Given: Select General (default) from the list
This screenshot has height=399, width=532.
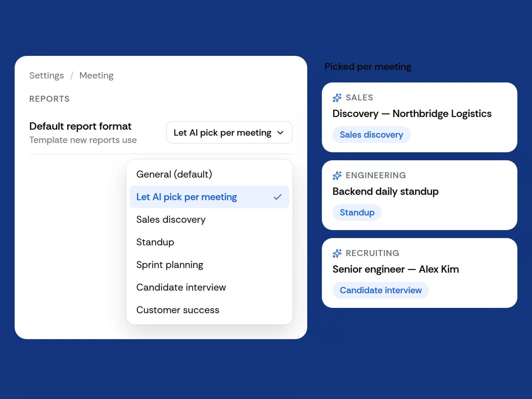Looking at the screenshot, I should 209,174.
